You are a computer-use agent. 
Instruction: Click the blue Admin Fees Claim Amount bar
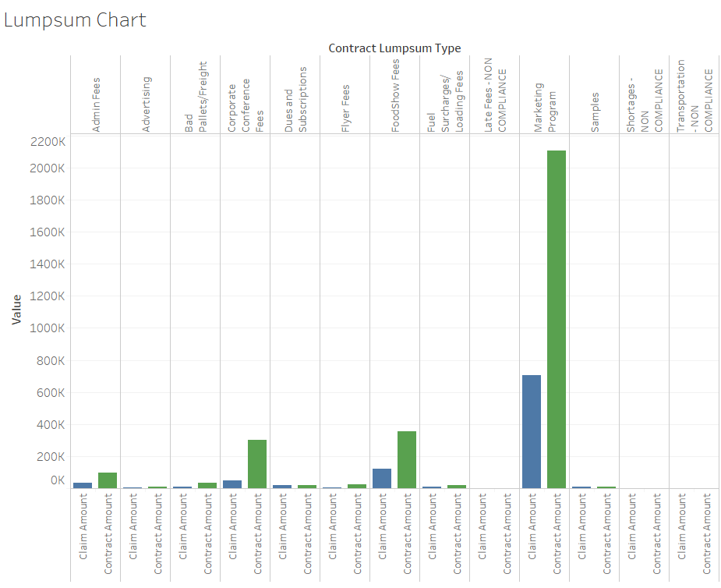tap(83, 485)
